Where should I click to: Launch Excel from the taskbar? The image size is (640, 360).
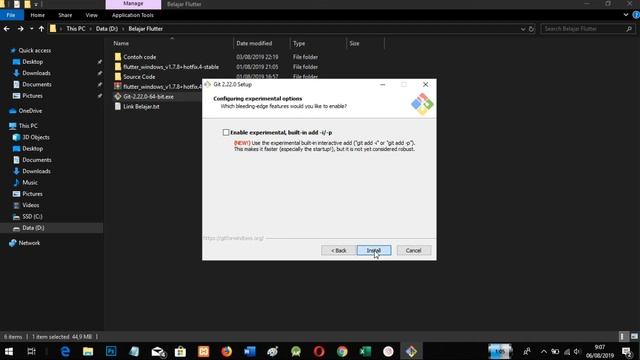click(365, 351)
